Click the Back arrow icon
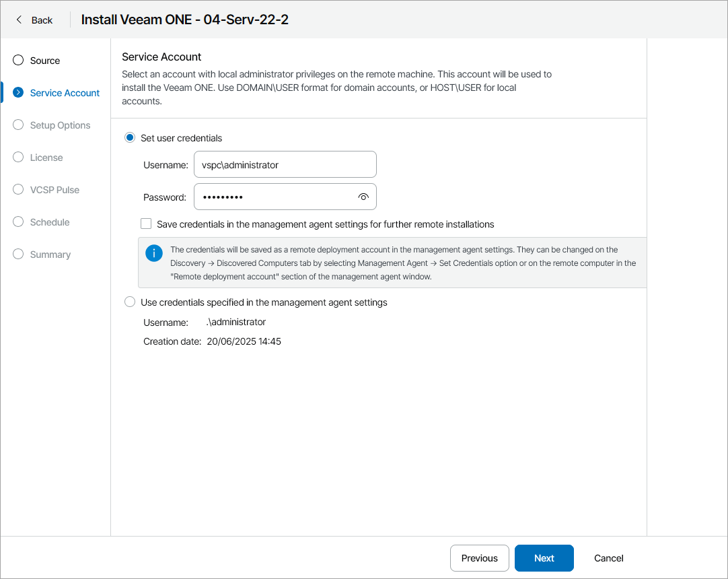 tap(19, 20)
